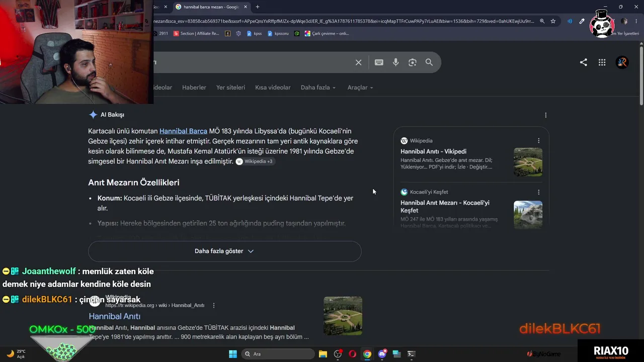Open a new browser tab
This screenshot has width=644, height=362.
pos(258,7)
